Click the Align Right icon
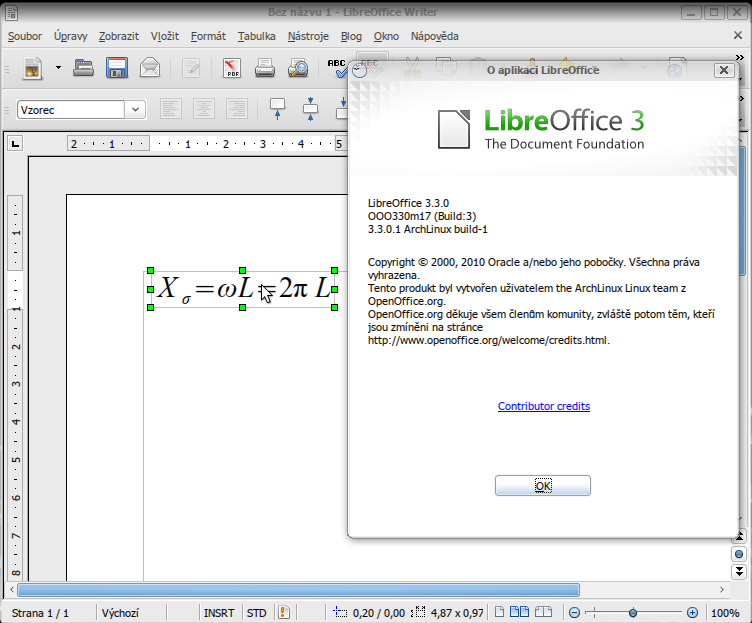This screenshot has height=623, width=752. [237, 109]
